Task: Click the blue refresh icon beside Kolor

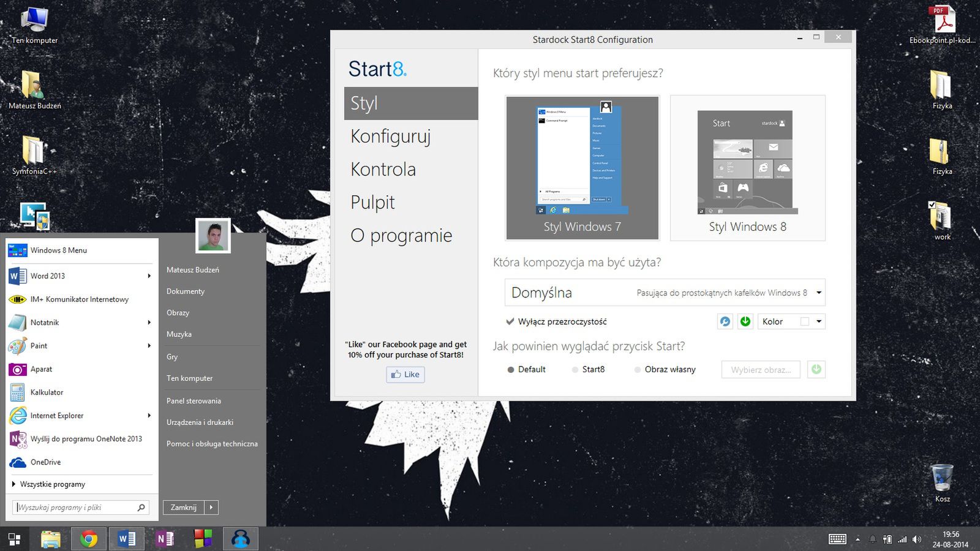Action: tap(725, 321)
